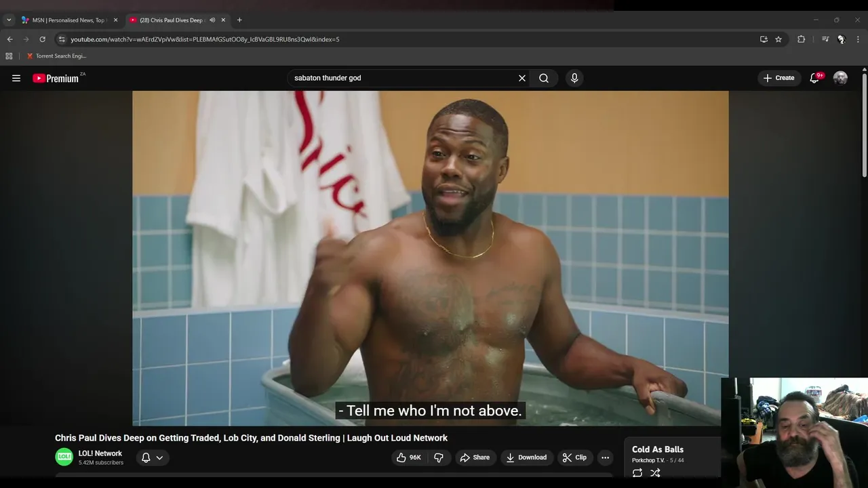Visit the LOL! Network channel name link

coord(100,453)
